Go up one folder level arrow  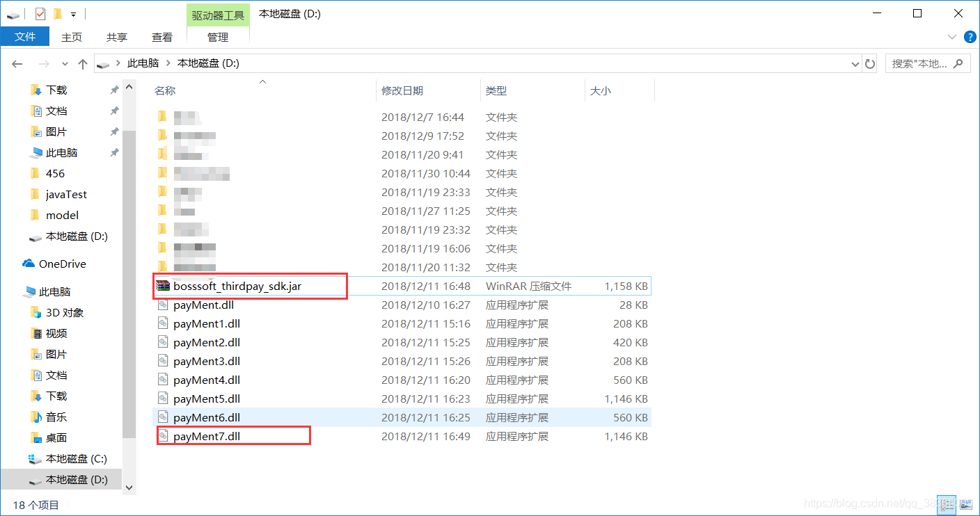(83, 64)
